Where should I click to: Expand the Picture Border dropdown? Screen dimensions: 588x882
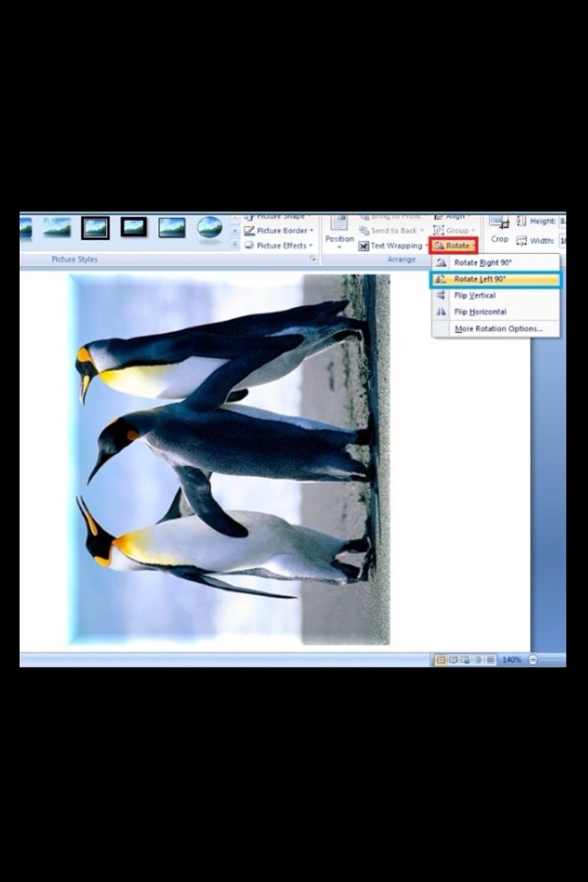pos(280,230)
